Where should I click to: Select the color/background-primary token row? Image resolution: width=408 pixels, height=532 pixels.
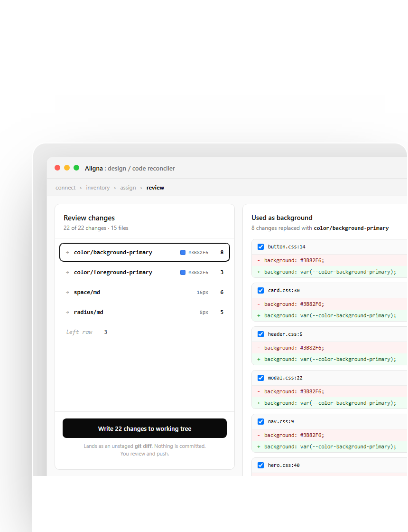tap(145, 252)
